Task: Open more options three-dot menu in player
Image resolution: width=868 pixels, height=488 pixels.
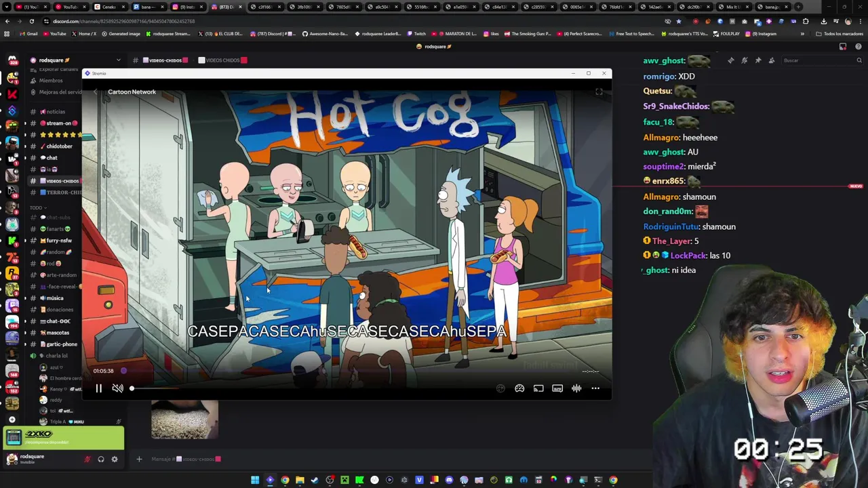Action: 595,388
